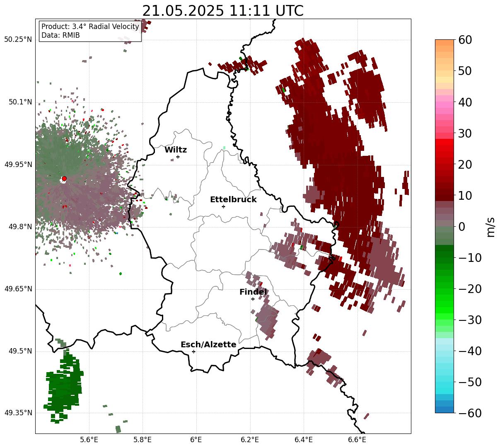This screenshot has height=448, width=500.
Task: Click the 6.4°E longitude label
Action: (x=304, y=440)
